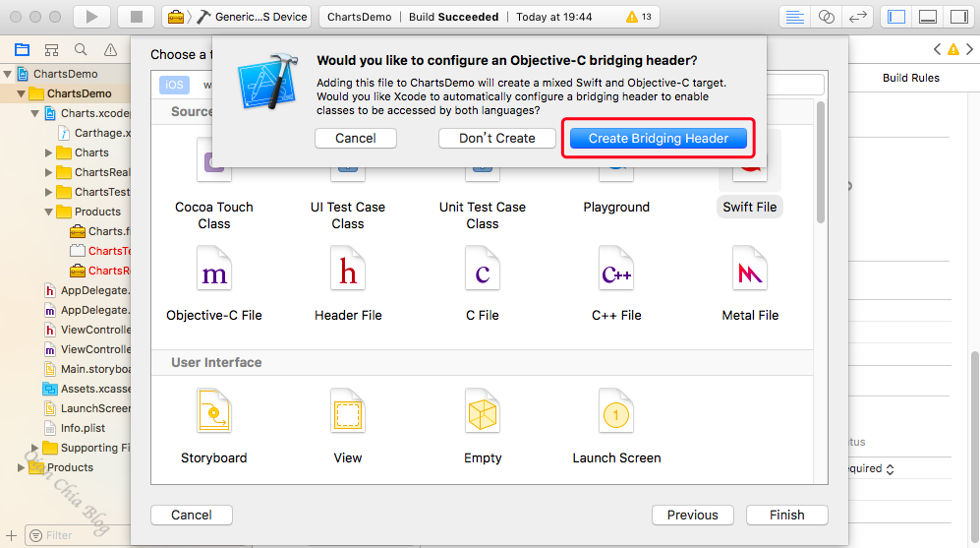The height and width of the screenshot is (548, 980).
Task: Click the navigator Filter field
Action: coord(78,535)
